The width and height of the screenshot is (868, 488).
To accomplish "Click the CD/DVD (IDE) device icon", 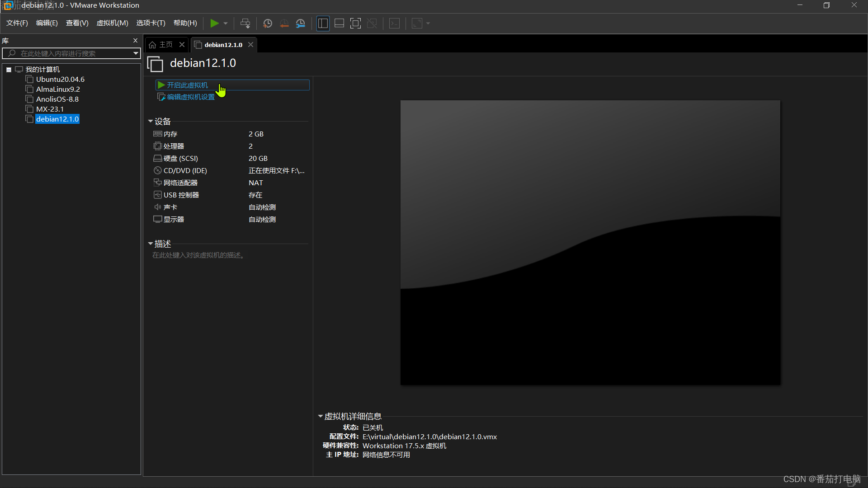I will 157,170.
